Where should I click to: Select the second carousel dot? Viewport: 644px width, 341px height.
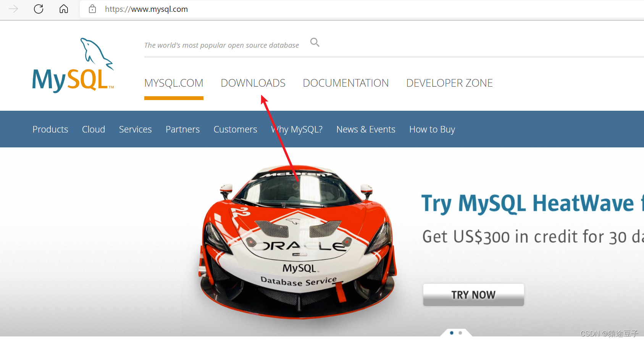pyautogui.click(x=460, y=333)
